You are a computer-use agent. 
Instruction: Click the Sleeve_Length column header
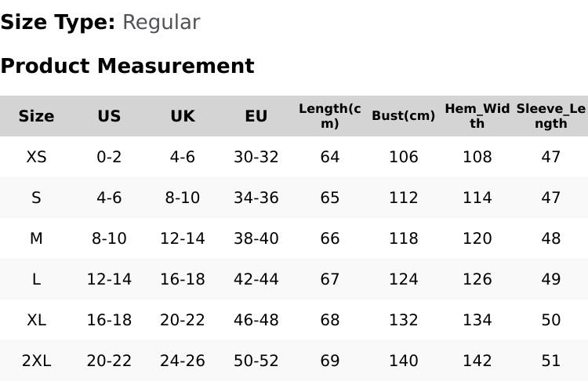click(550, 116)
